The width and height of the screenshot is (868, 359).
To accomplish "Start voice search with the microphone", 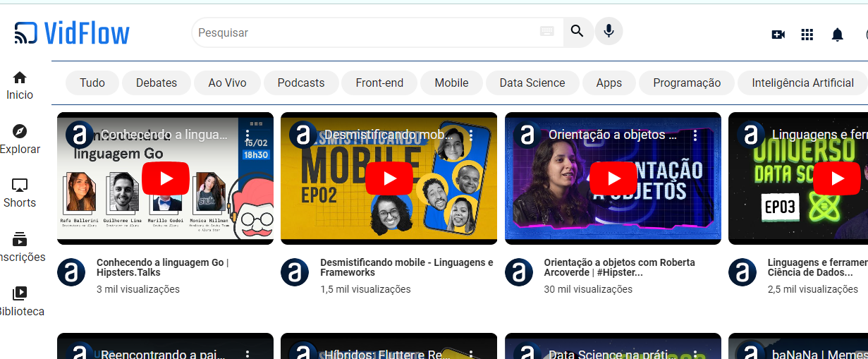I will tap(609, 32).
